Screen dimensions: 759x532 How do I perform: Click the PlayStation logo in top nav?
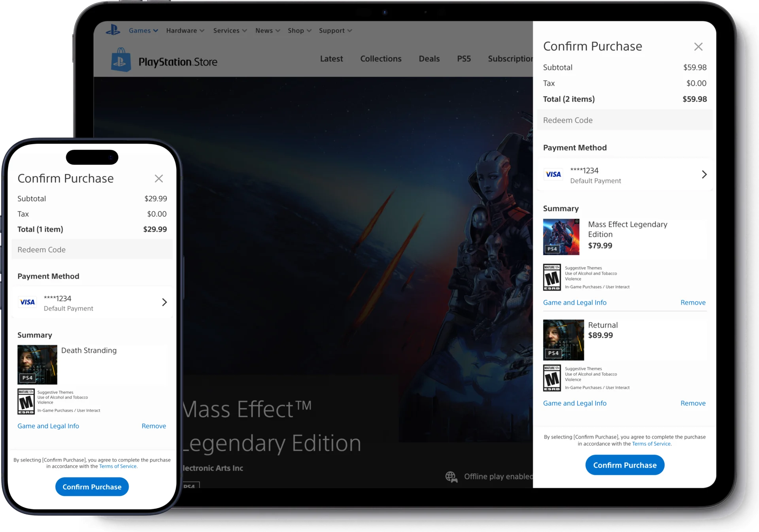tap(113, 30)
